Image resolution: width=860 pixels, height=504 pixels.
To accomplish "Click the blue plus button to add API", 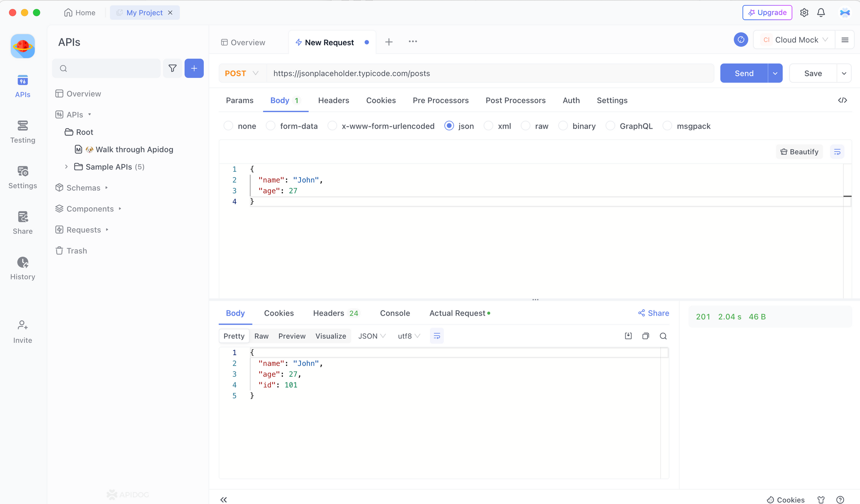I will tap(194, 68).
